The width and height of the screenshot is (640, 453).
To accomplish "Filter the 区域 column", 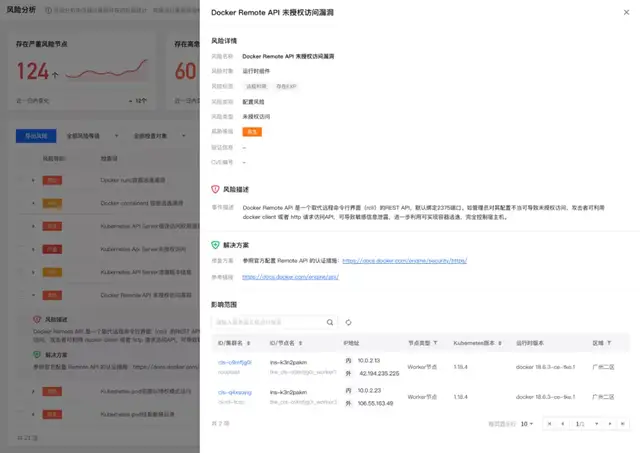I will pos(607,342).
